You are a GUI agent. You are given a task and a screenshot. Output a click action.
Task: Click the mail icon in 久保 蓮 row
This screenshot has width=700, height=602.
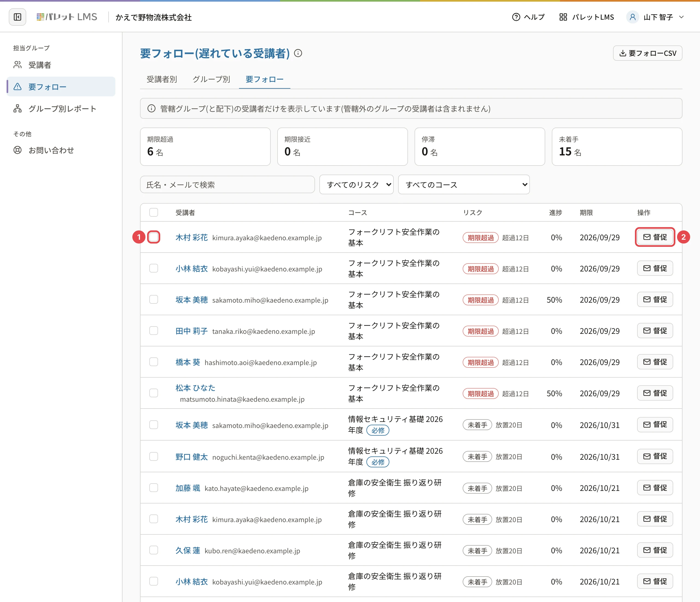click(647, 550)
